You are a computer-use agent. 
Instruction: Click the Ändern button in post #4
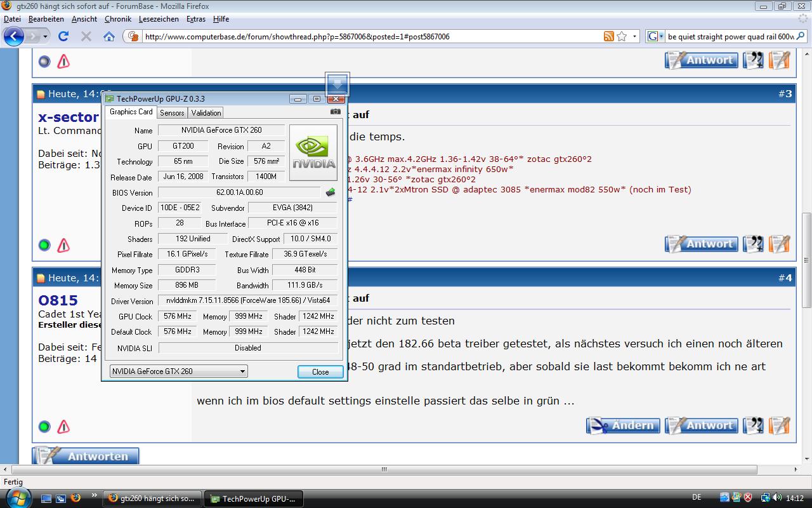(623, 425)
